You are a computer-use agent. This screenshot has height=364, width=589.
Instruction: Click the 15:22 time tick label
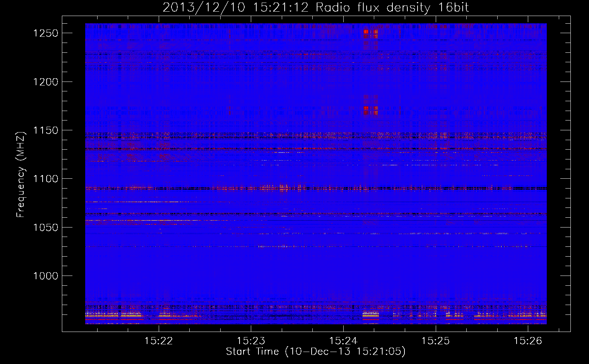158,341
